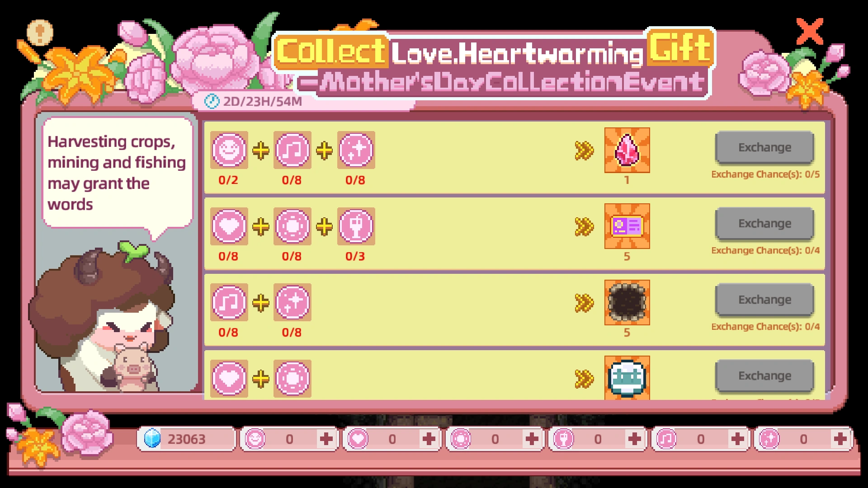Select the smiley face token in first row
This screenshot has height=488, width=868.
[x=229, y=150]
